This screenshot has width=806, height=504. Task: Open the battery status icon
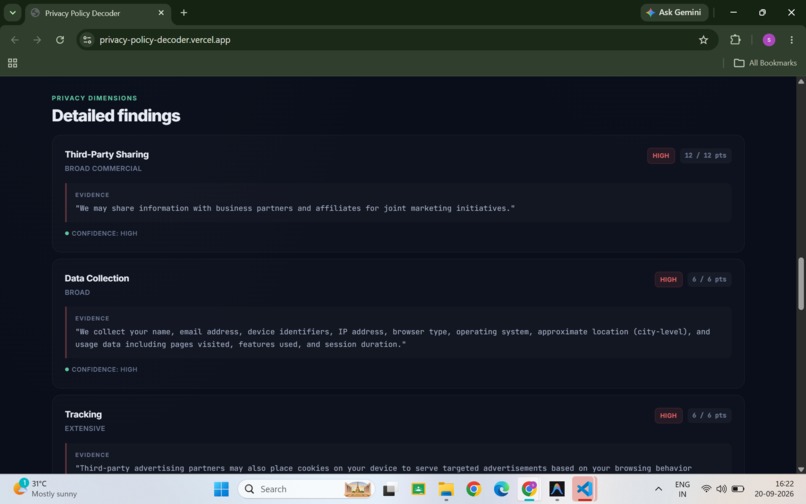738,489
